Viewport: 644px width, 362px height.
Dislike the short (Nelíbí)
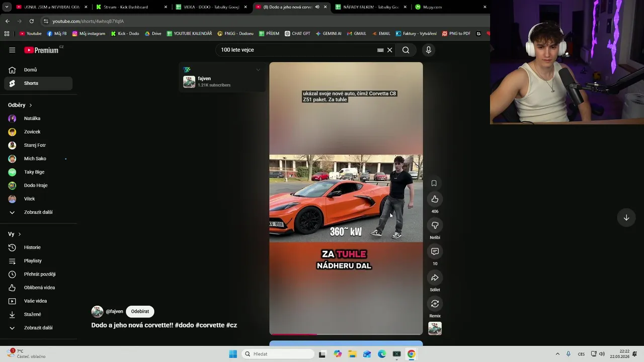click(435, 225)
